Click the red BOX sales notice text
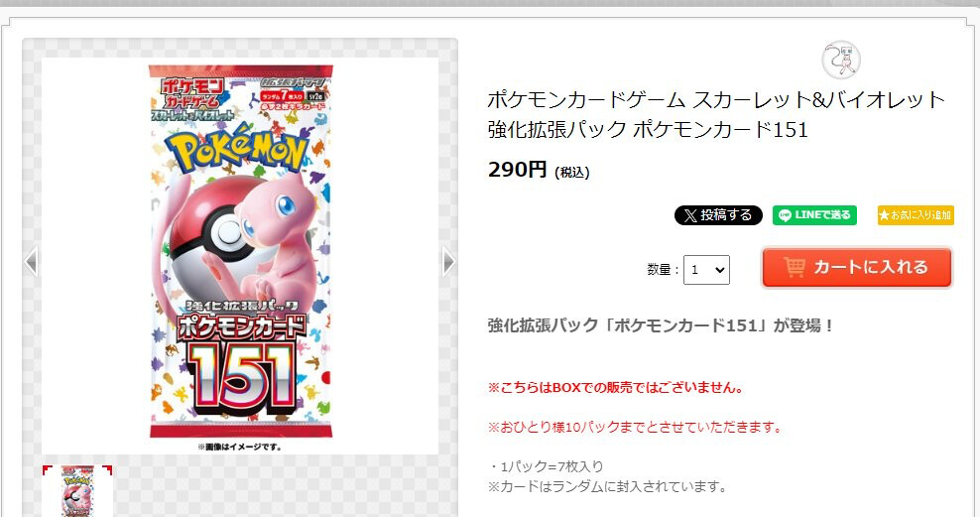The image size is (980, 517). (x=616, y=388)
